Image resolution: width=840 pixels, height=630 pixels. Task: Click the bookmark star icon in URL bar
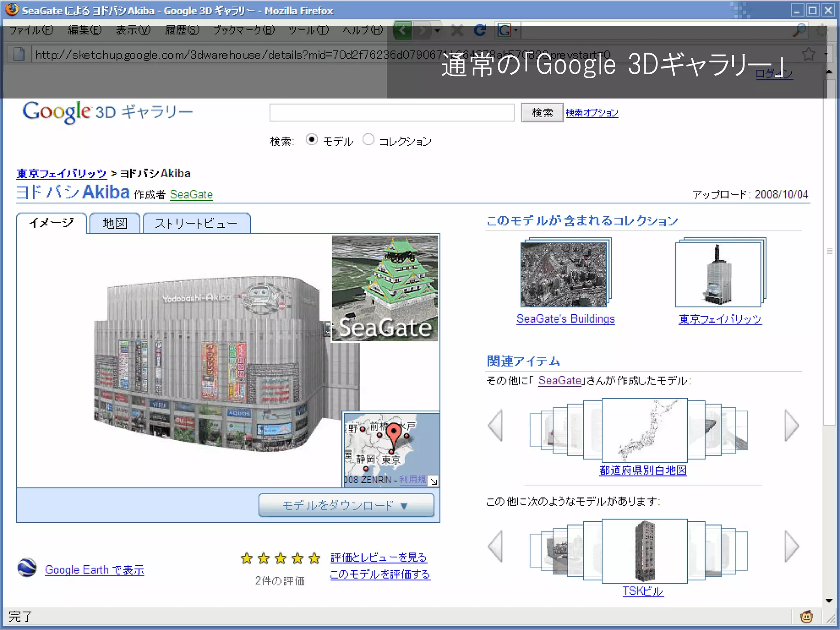click(808, 54)
